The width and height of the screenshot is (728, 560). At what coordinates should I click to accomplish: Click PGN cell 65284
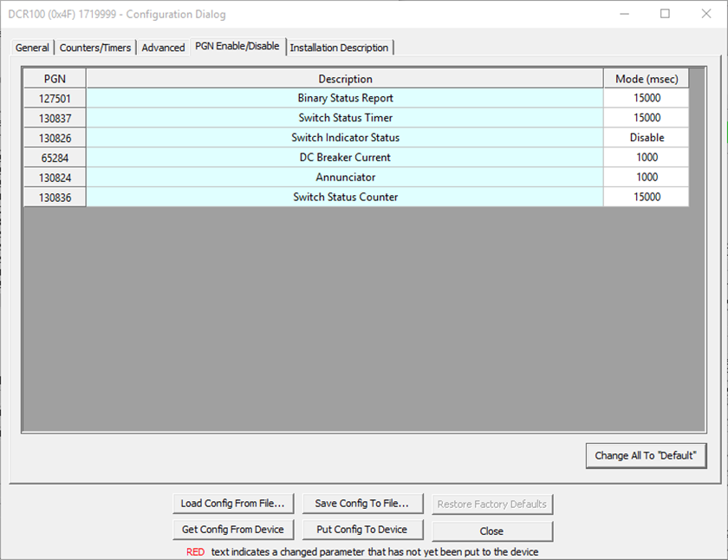point(55,158)
